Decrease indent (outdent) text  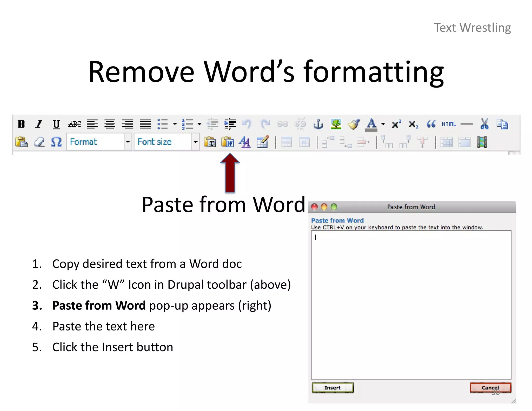coord(212,124)
